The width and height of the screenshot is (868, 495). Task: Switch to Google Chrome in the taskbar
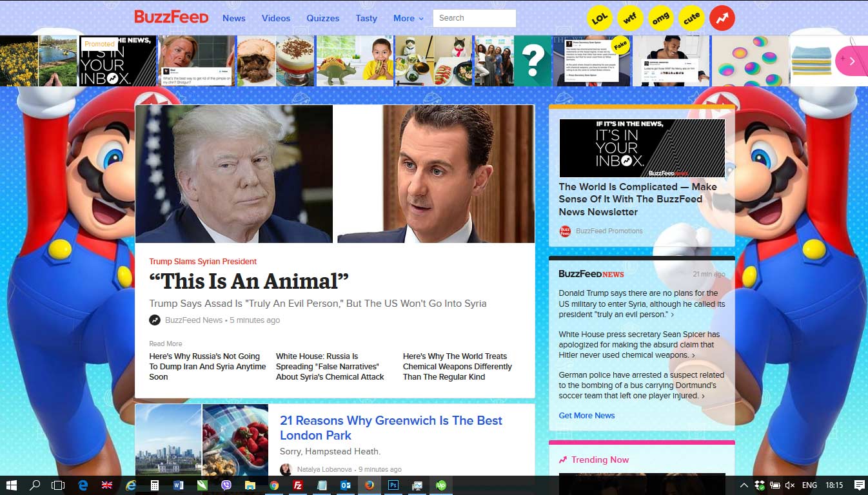[x=274, y=485]
